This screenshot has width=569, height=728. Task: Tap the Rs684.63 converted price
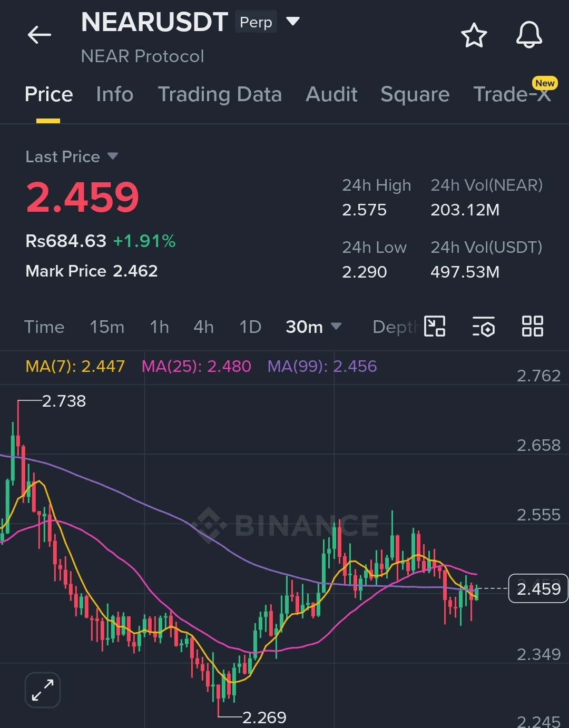click(x=66, y=241)
